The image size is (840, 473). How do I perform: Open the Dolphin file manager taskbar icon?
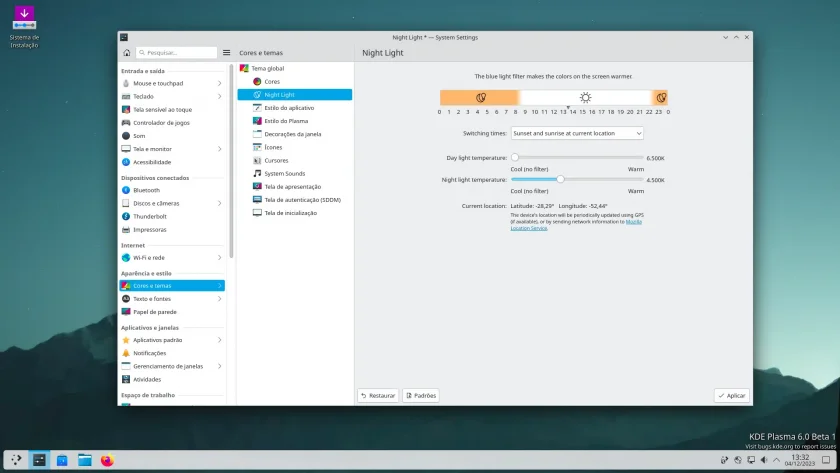pos(85,460)
